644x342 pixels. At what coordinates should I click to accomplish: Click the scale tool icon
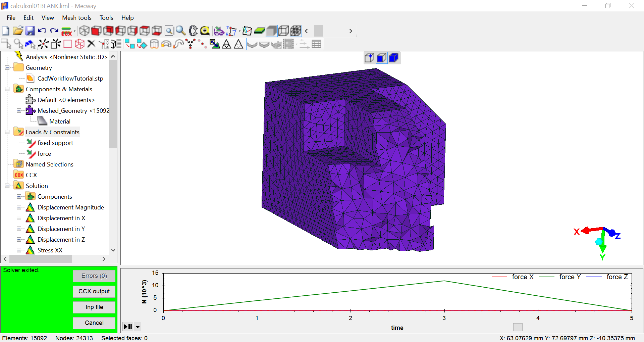214,44
